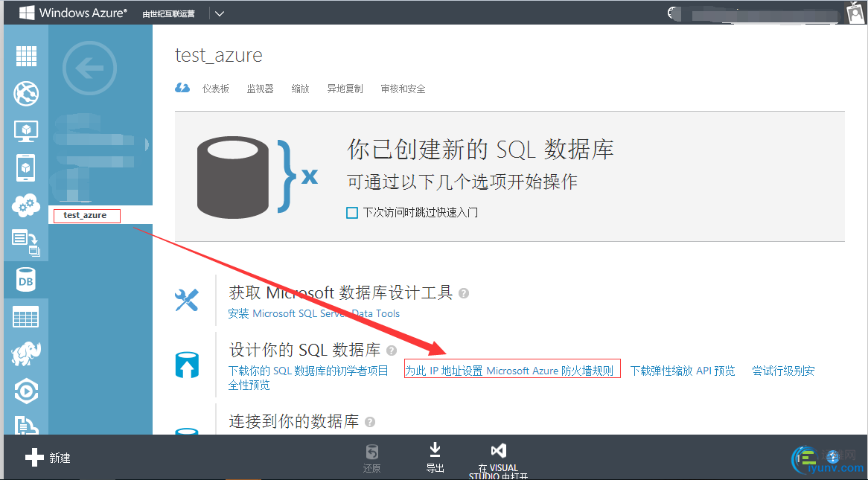Open Media Services play icon in sidebar

(x=26, y=391)
